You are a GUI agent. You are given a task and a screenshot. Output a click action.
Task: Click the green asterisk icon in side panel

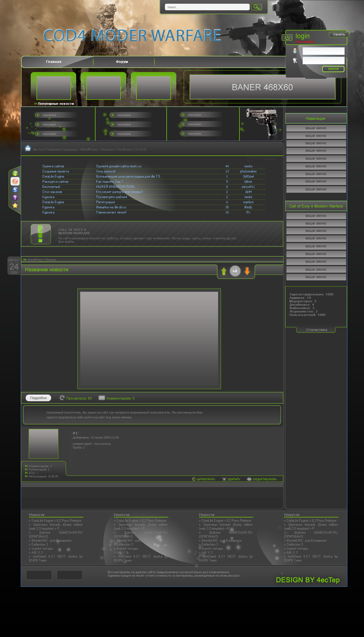(x=15, y=173)
